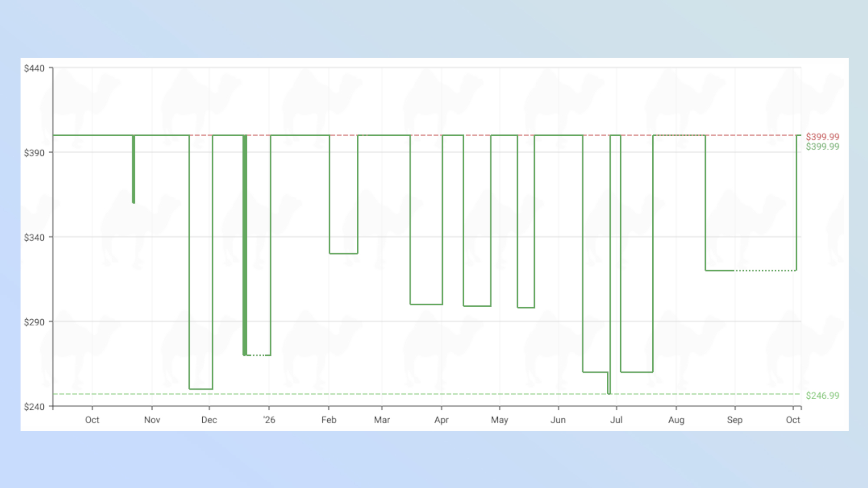Click the green $399.99 current price label

click(822, 147)
